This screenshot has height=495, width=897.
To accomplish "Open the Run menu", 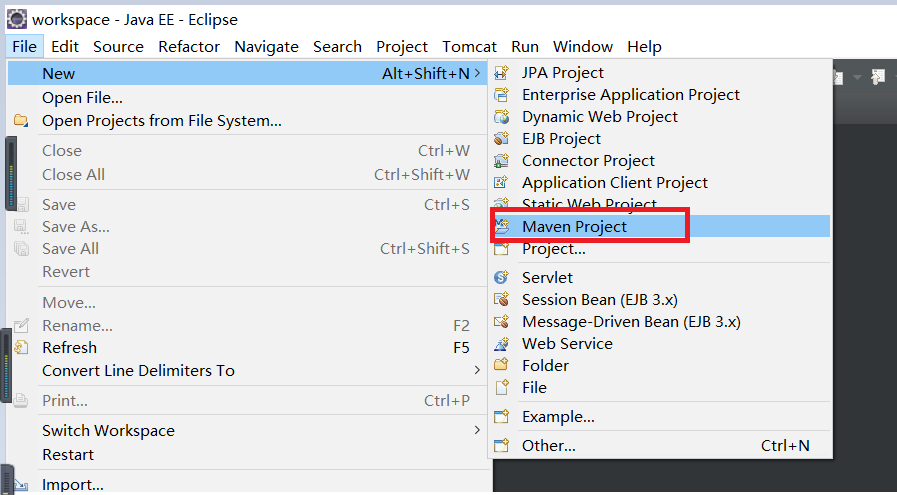I will tap(525, 46).
